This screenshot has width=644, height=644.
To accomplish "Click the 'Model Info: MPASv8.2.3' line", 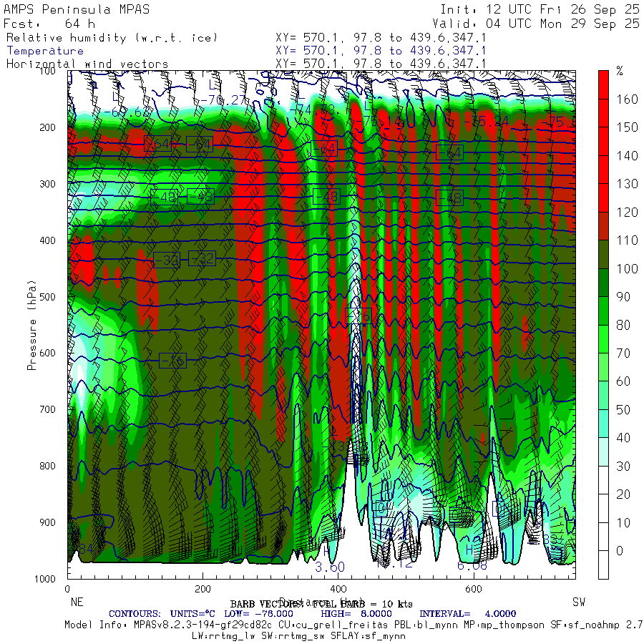I will point(354,625).
